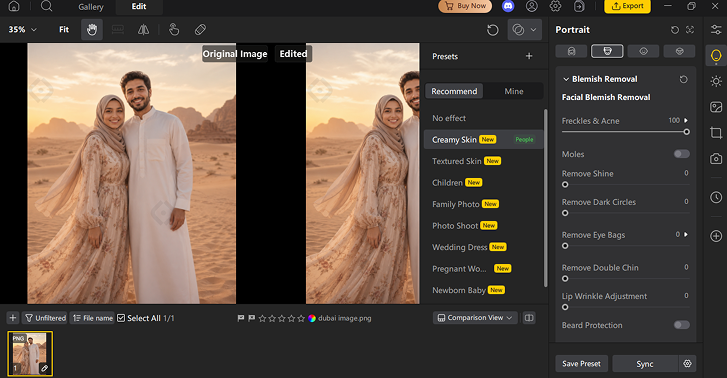Image resolution: width=727 pixels, height=378 pixels.
Task: Open the settings gear in title bar
Action: click(555, 6)
